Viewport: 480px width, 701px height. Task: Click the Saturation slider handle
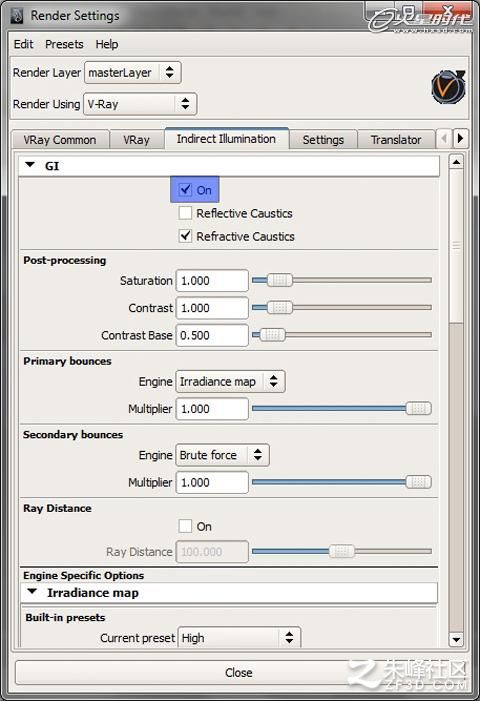[280, 280]
